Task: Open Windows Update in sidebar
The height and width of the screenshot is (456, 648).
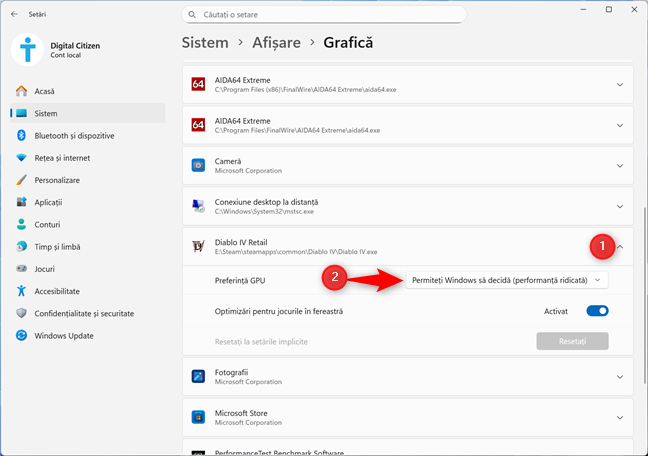Action: tap(63, 335)
